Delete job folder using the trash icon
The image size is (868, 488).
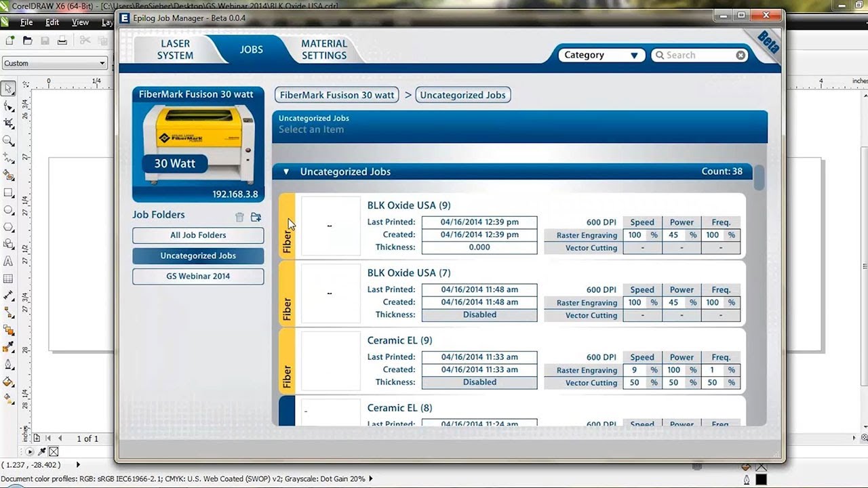pyautogui.click(x=239, y=217)
